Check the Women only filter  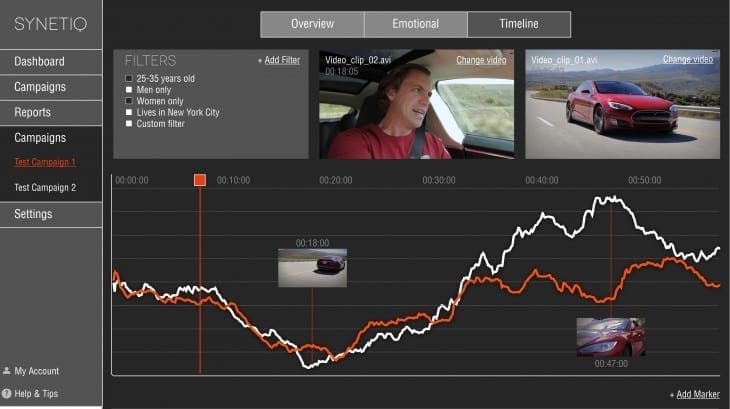pos(129,101)
